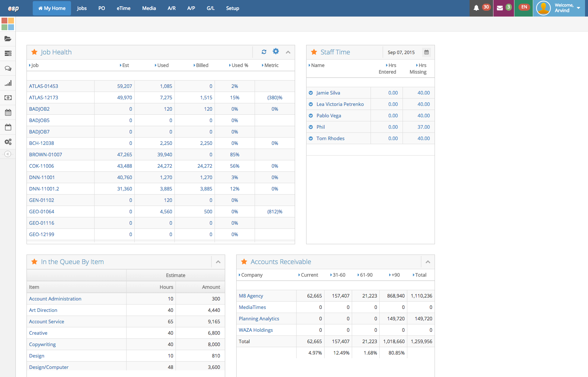Toggle the Staff Time favorite star

pos(314,52)
